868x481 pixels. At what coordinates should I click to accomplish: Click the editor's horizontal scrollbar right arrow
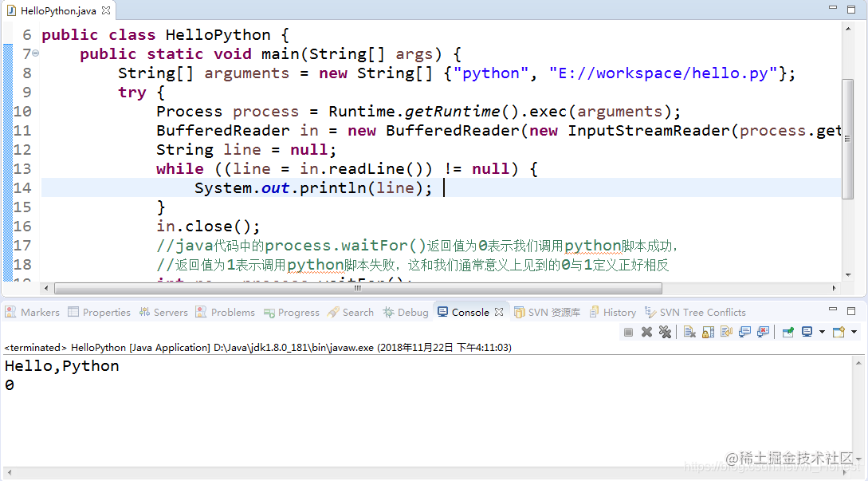point(833,287)
